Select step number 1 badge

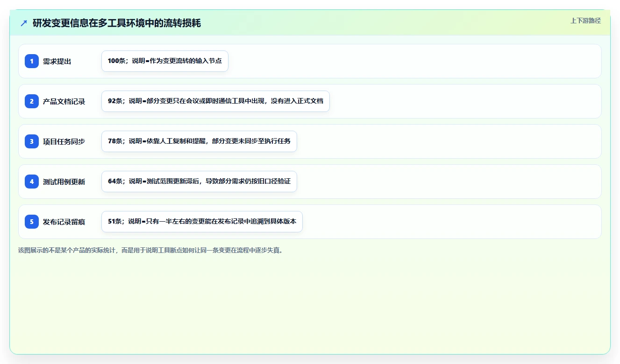(x=32, y=61)
